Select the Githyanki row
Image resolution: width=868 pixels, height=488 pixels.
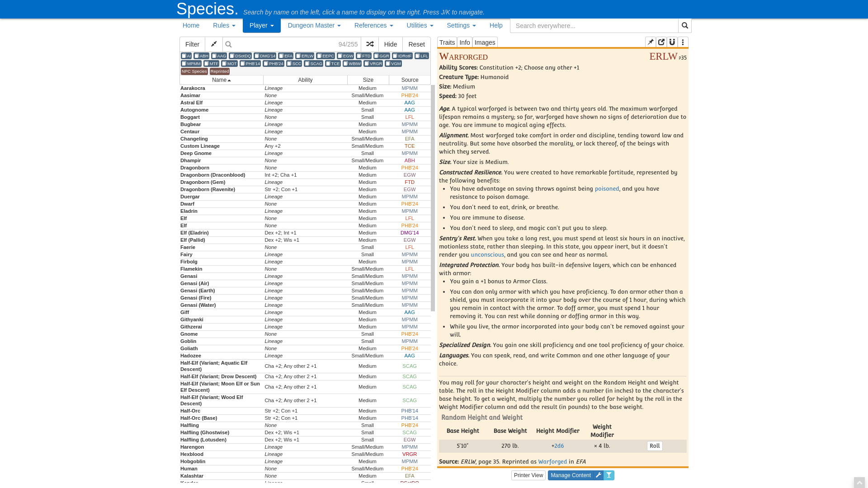[305, 320]
